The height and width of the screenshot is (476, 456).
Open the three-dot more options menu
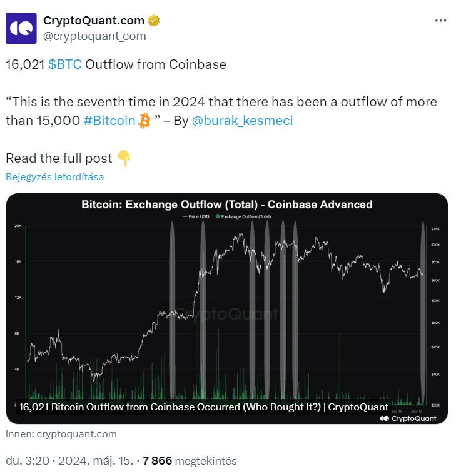click(x=440, y=21)
